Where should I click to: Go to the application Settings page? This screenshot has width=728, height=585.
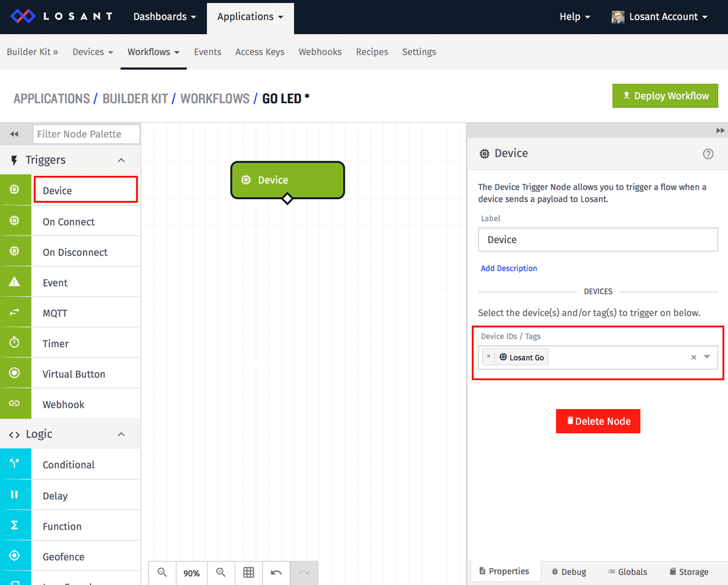point(419,52)
